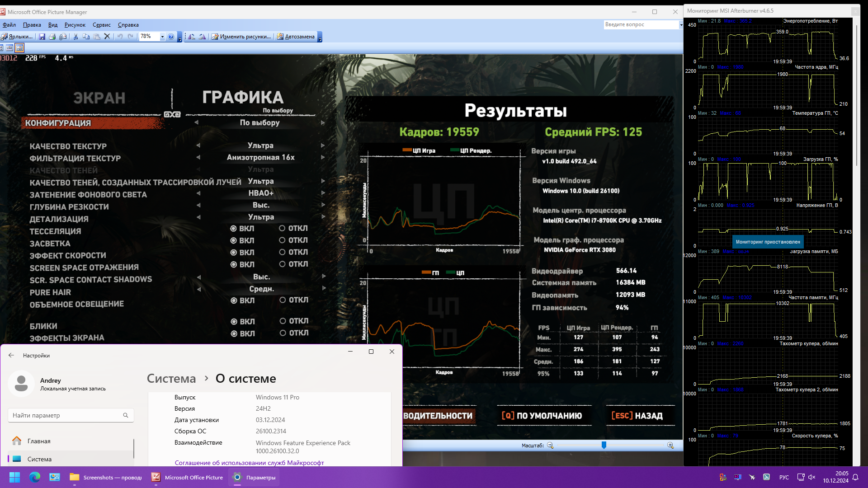868x488 pixels.
Task: Rotate the picture left
Action: point(192,37)
